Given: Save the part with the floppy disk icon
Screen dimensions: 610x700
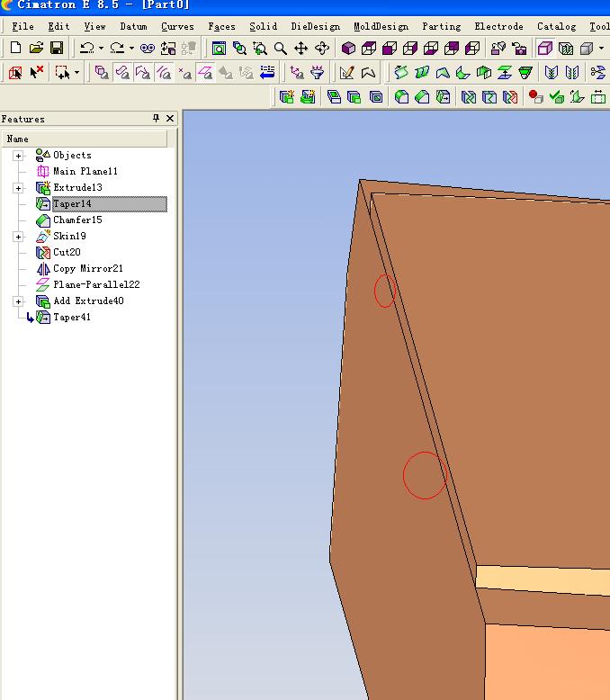Looking at the screenshot, I should 57,48.
